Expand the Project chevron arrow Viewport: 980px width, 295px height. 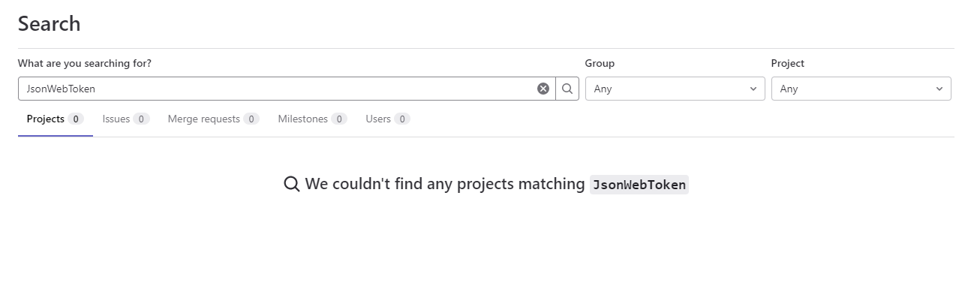[939, 89]
